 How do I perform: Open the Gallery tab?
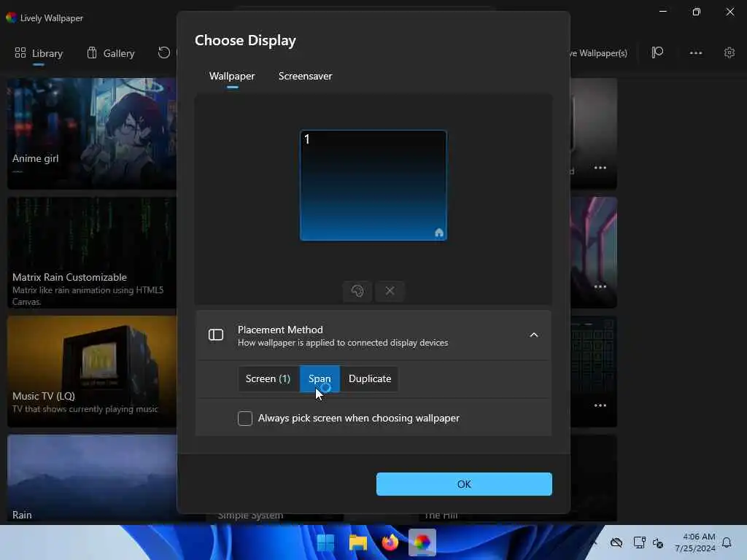111,53
